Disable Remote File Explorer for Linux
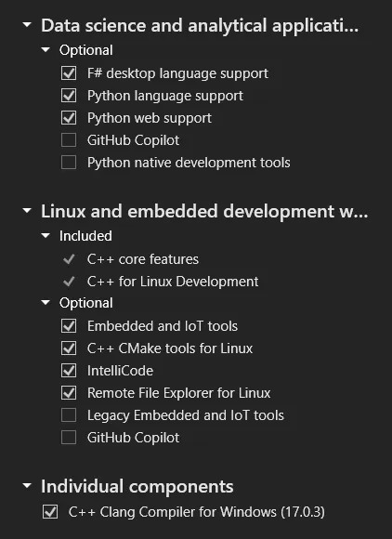 pyautogui.click(x=69, y=393)
